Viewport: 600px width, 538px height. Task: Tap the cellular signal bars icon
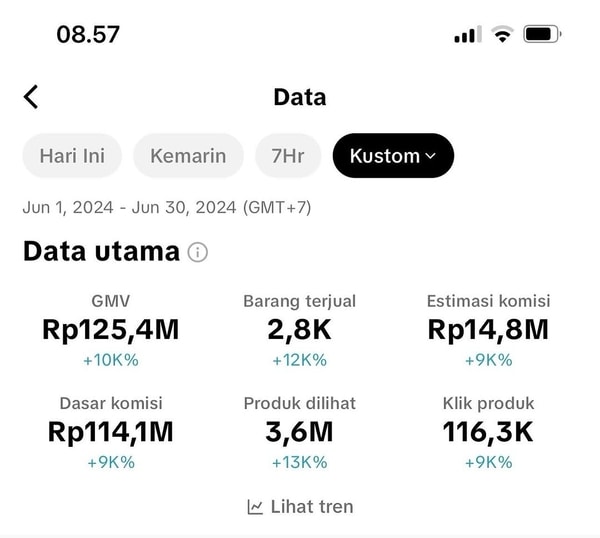[x=468, y=34]
